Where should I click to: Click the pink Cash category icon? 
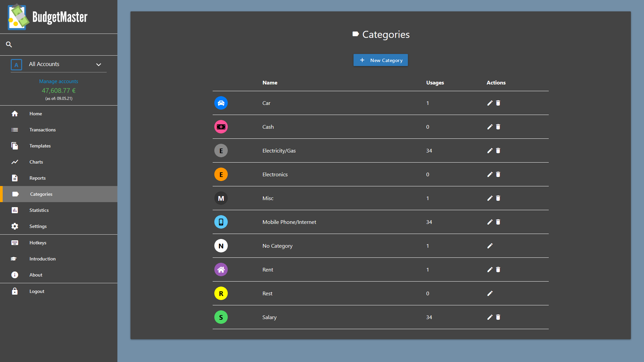click(221, 127)
